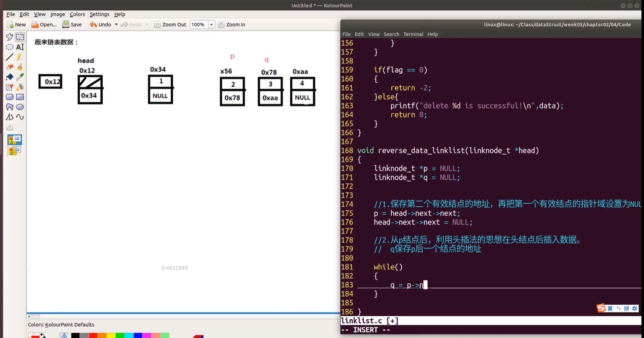Click the Save button in toolbar
This screenshot has width=644, height=338.
point(72,25)
